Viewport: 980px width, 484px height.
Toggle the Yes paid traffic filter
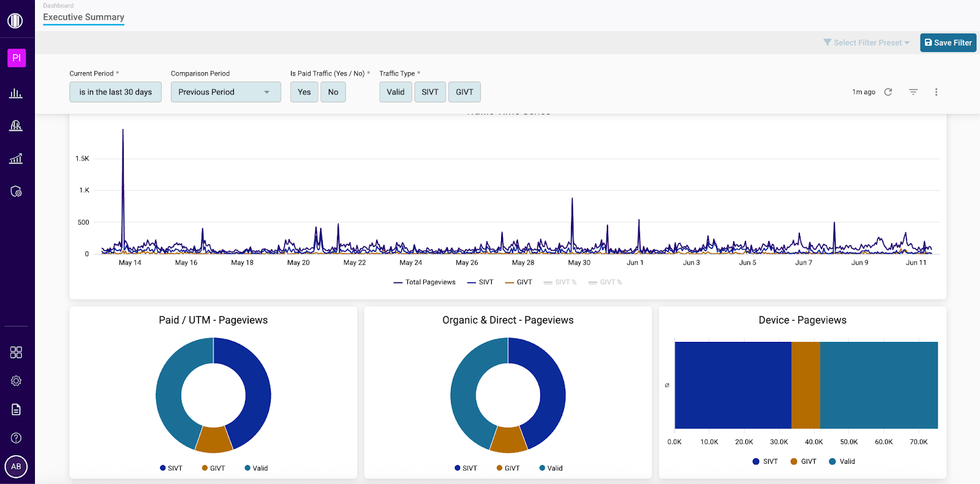[304, 92]
